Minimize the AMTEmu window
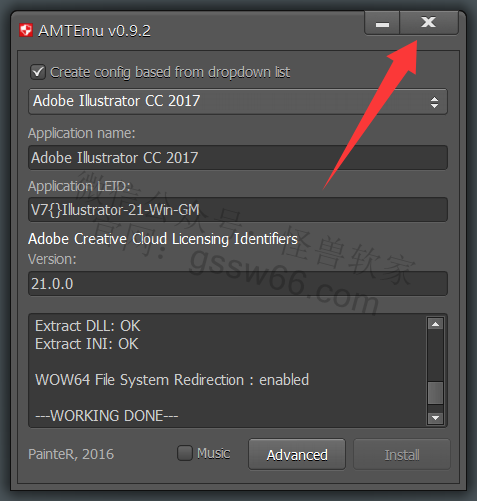 point(382,23)
